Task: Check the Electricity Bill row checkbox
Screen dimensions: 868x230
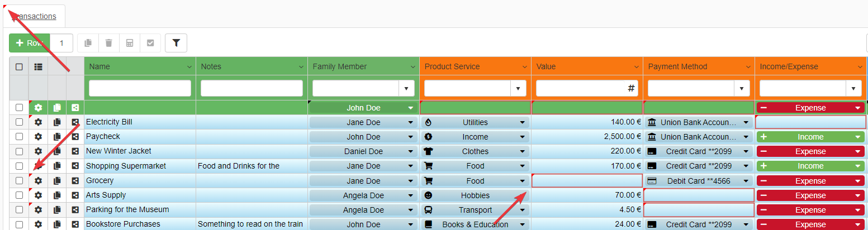Action: (x=20, y=122)
